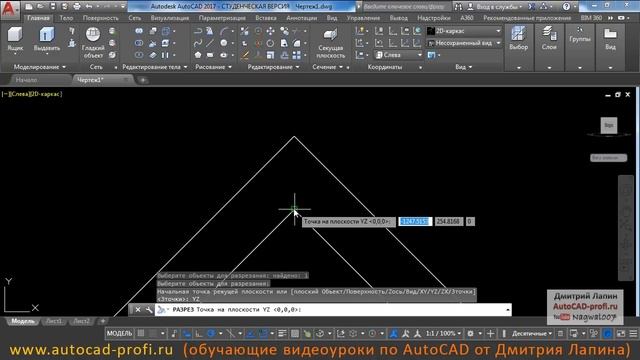Open the 2D-каркас visual style dropdown

tap(464, 31)
